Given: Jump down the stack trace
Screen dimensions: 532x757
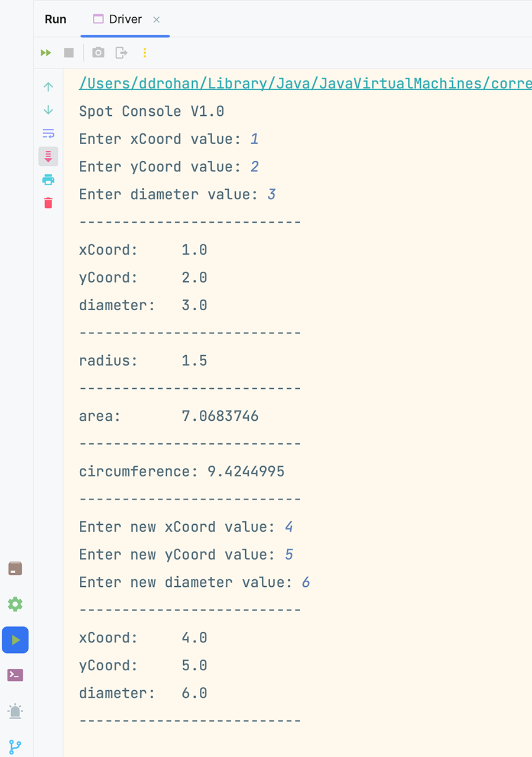Looking at the screenshot, I should [48, 111].
